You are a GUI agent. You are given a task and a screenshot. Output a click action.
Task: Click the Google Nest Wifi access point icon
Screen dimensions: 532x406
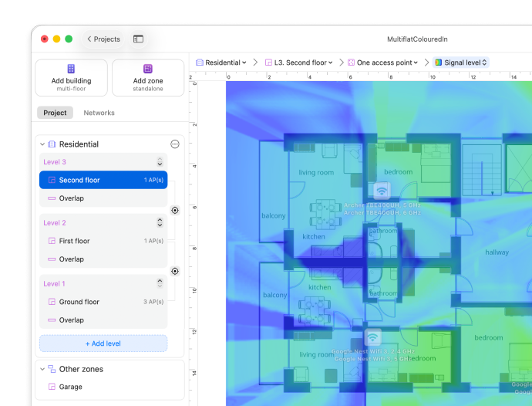point(372,337)
